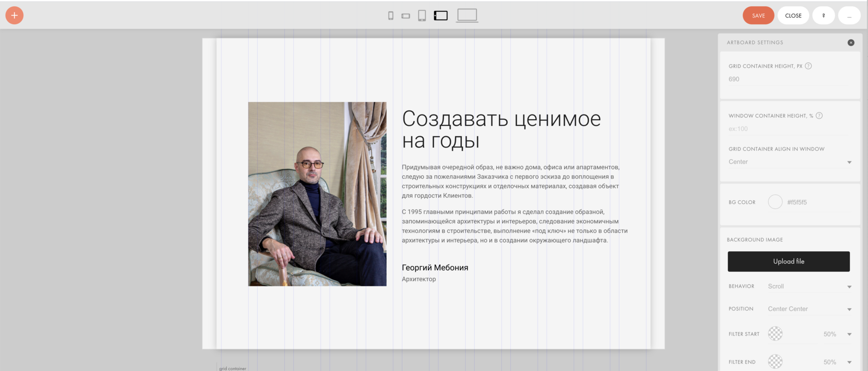Viewport: 868px width, 371px height.
Task: Open the question mark help button
Action: pos(824,15)
